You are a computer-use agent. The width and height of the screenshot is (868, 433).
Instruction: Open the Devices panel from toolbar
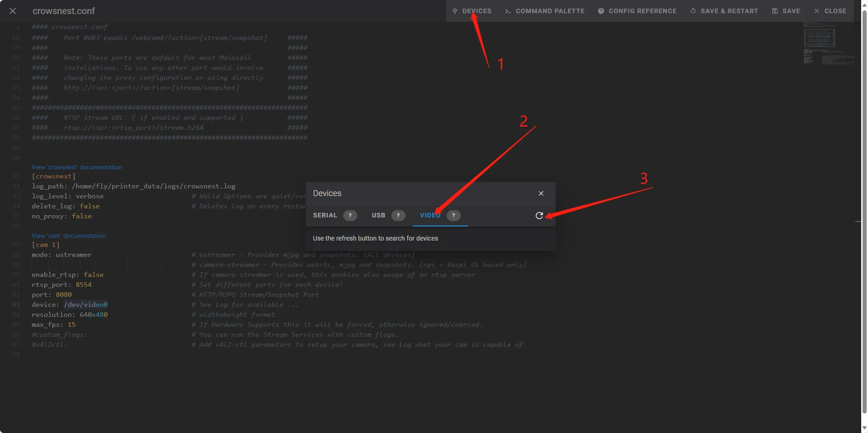tap(472, 11)
